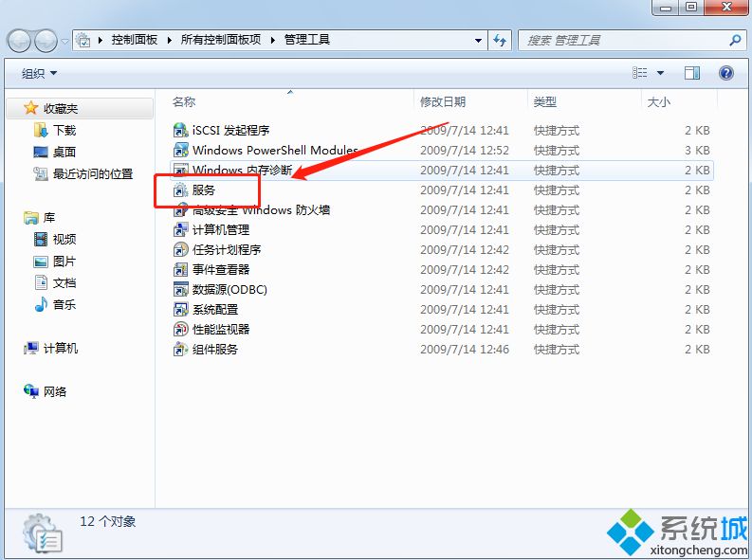This screenshot has width=752, height=560.
Task: Click the 管理工具 breadcrumb
Action: tap(307, 40)
